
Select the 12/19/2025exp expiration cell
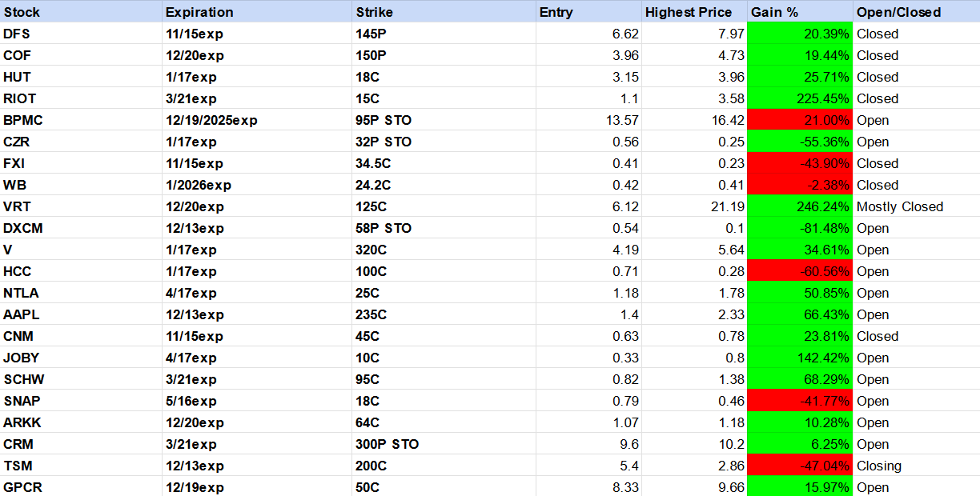(x=257, y=120)
